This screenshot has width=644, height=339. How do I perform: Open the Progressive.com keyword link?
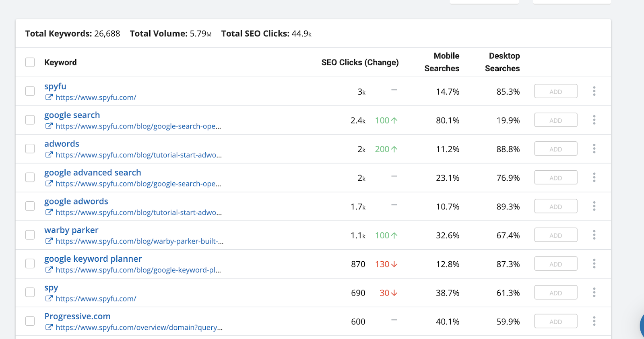(77, 316)
